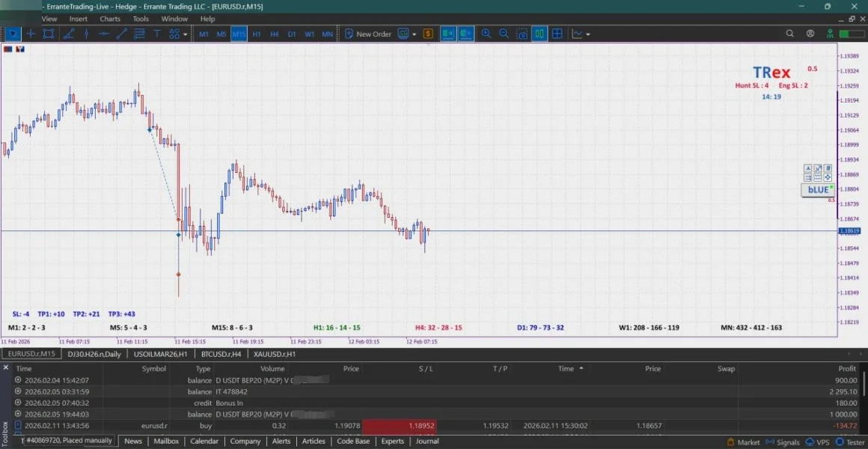The image size is (868, 449).
Task: Switch timeframe to H1
Action: tap(257, 34)
